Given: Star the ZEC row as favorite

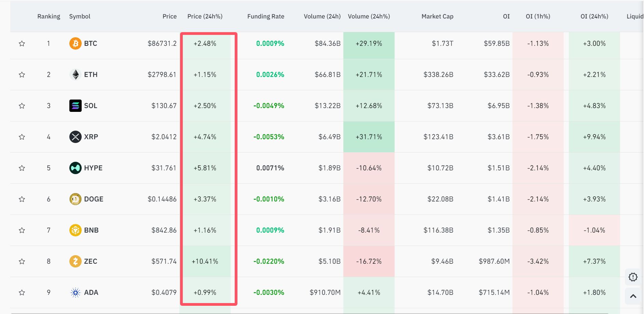Looking at the screenshot, I should click(x=22, y=261).
